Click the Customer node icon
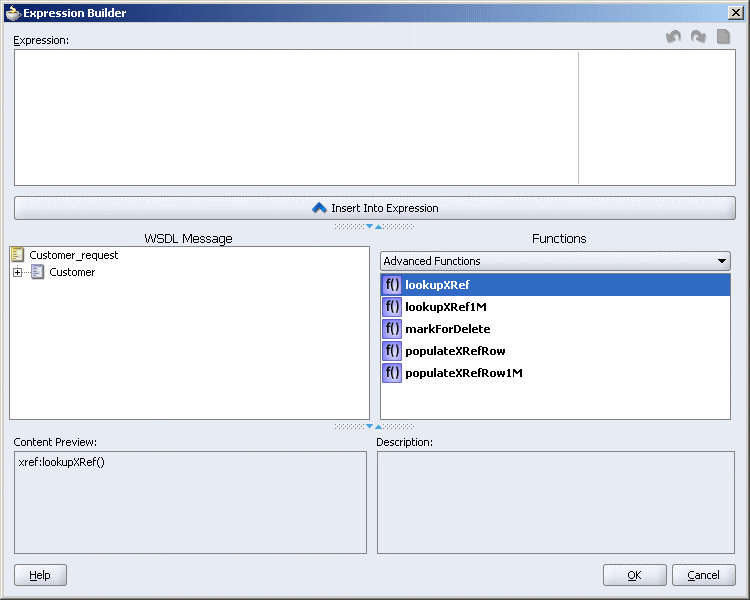 click(x=37, y=272)
